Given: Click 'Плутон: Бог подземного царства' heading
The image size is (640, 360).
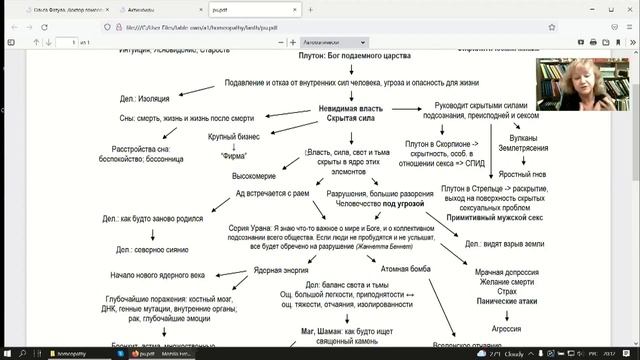Looking at the screenshot, I should click(x=354, y=56).
